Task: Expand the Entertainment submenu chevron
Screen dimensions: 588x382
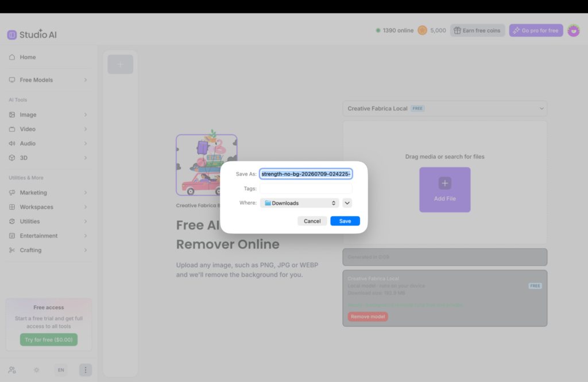Action: [86, 236]
